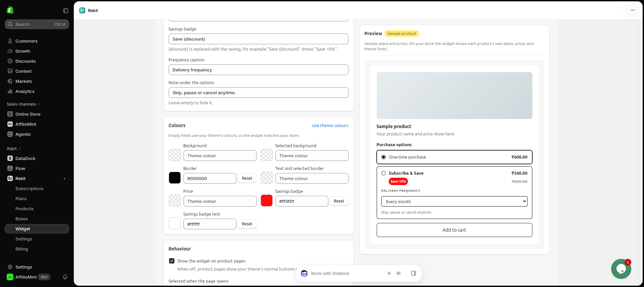The width and height of the screenshot is (644, 287).
Task: Click the notifications bell icon
Action: tap(65, 277)
